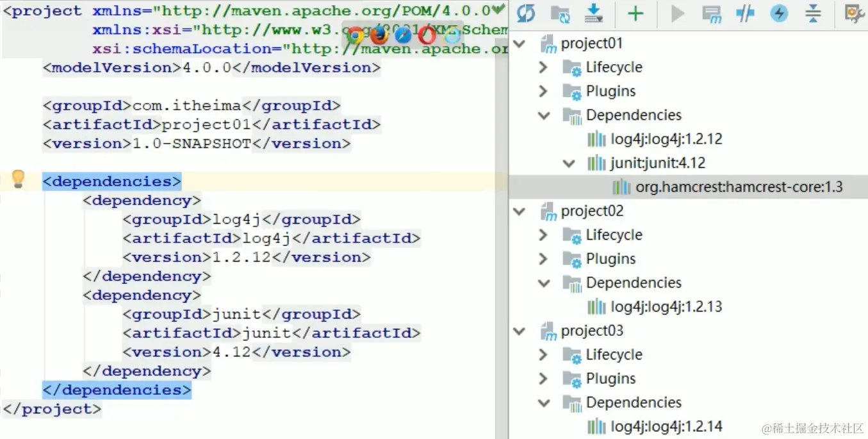The width and height of the screenshot is (868, 439).
Task: Click the green inspection checkmark in editor
Action: 498,9
